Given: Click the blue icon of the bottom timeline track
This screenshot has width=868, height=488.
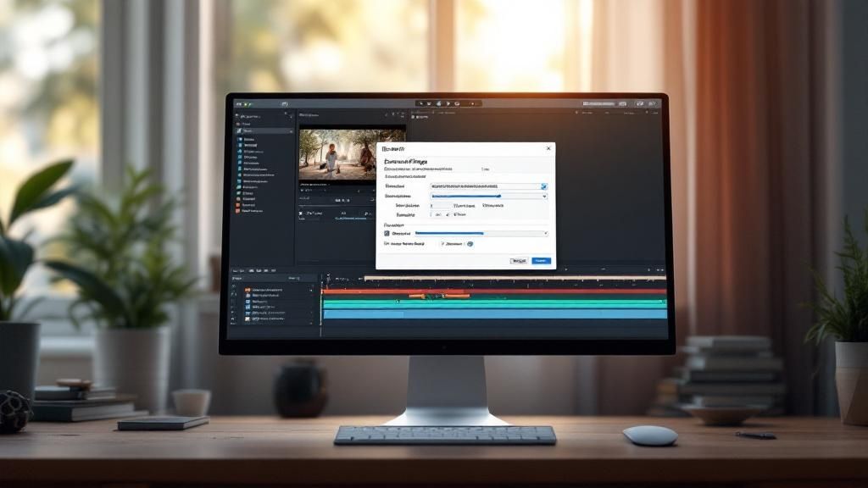Looking at the screenshot, I should click(248, 320).
